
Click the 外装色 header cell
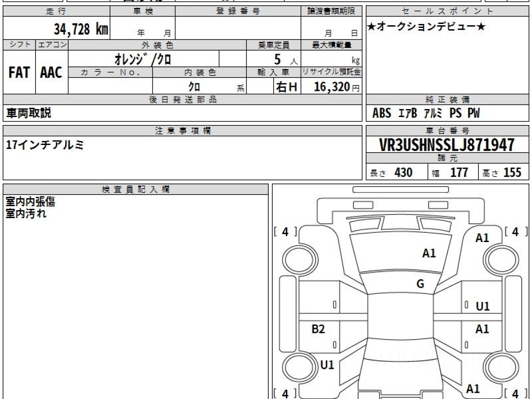point(157,45)
